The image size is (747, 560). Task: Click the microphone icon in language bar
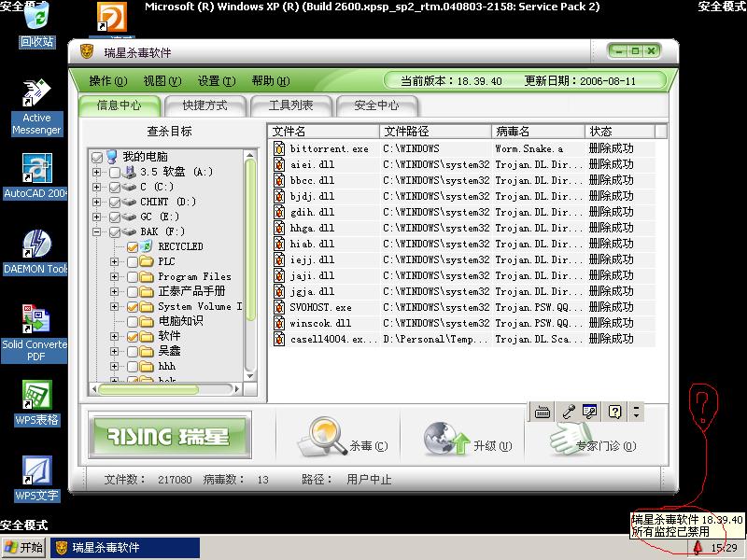pyautogui.click(x=568, y=412)
